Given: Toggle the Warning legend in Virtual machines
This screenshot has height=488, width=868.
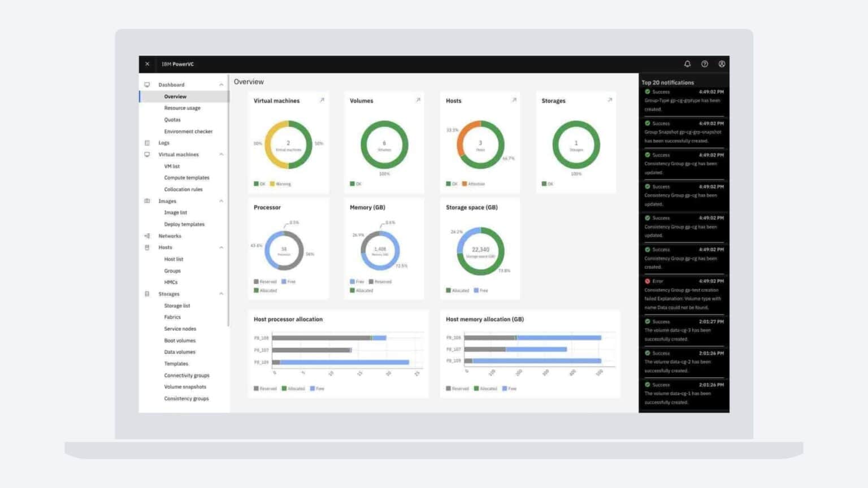Looking at the screenshot, I should point(280,184).
